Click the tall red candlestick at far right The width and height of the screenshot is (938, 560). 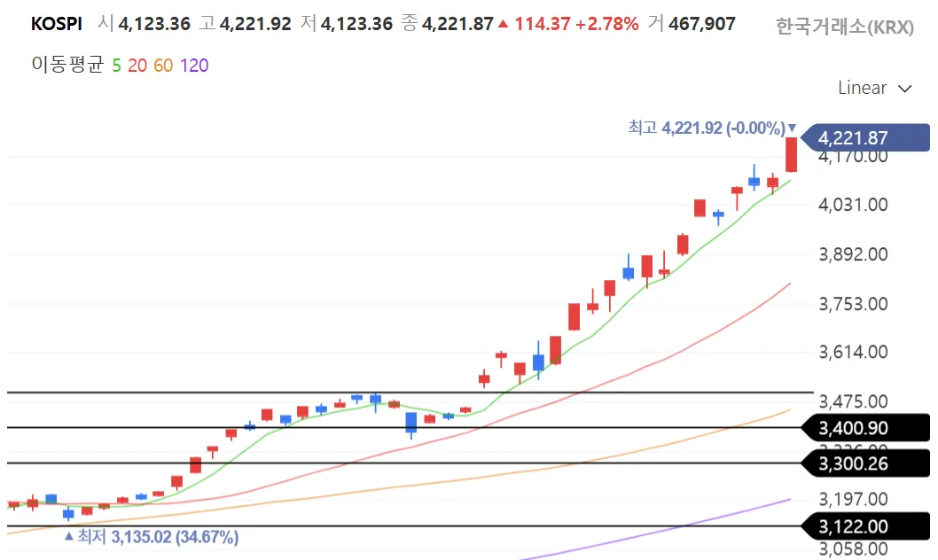tap(791, 154)
